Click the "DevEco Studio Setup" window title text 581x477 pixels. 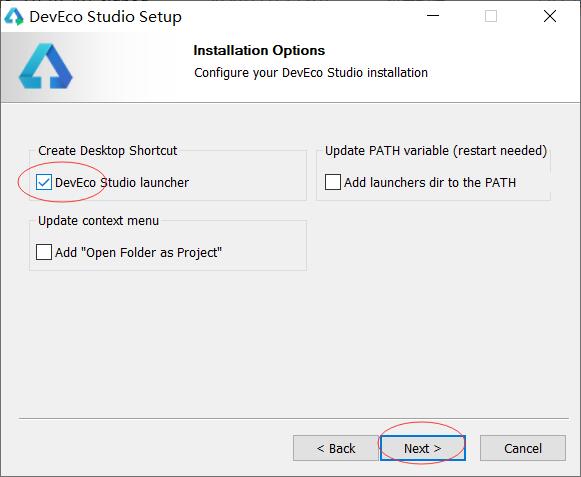tap(106, 17)
